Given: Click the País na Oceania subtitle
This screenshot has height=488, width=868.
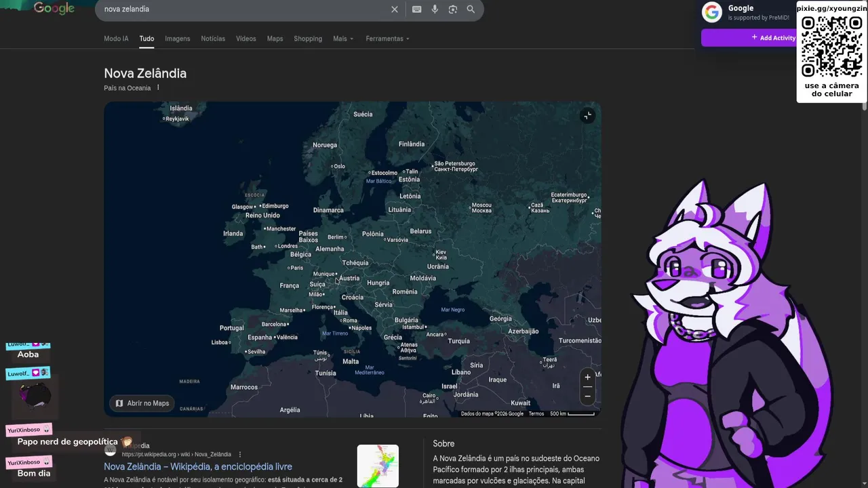Looking at the screenshot, I should [127, 88].
